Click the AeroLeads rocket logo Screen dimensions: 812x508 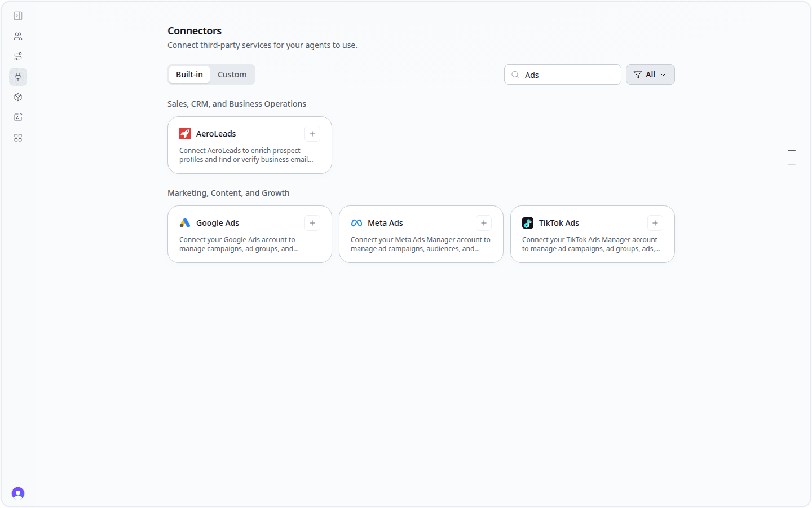(185, 134)
